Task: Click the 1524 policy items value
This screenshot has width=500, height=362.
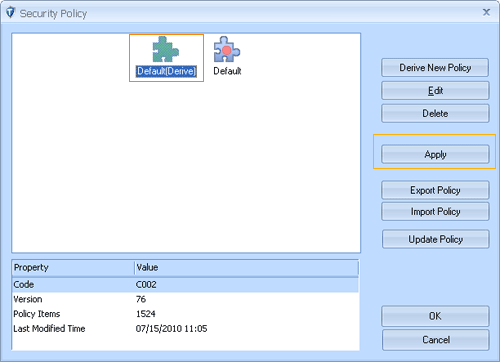Action: point(146,314)
